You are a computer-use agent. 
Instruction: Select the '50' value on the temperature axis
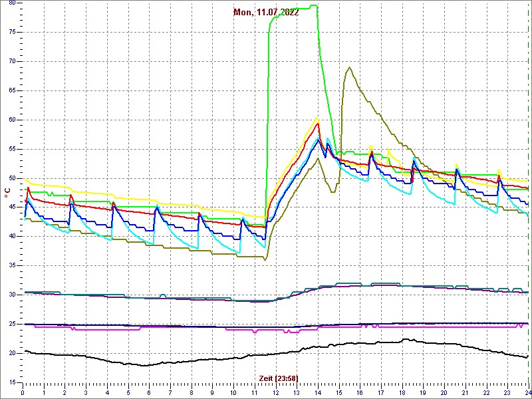point(11,178)
